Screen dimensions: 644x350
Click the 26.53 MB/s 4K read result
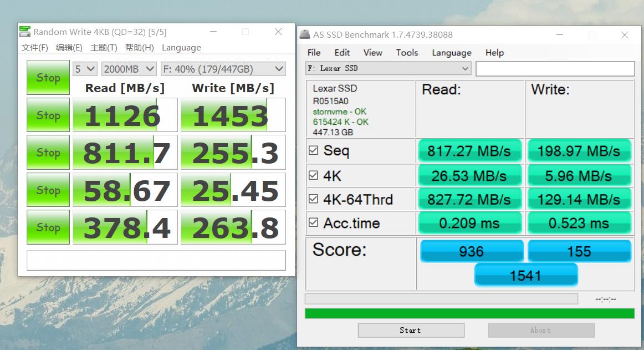[470, 176]
